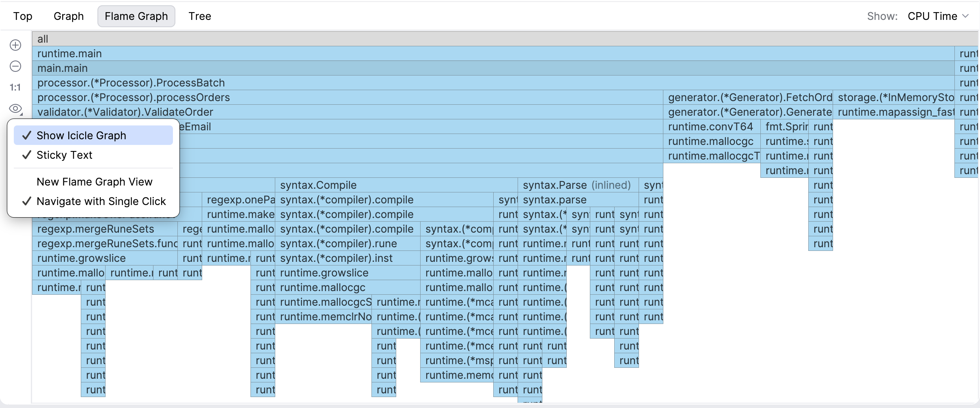Click the main.main frame
The height and width of the screenshot is (408, 980).
click(493, 68)
